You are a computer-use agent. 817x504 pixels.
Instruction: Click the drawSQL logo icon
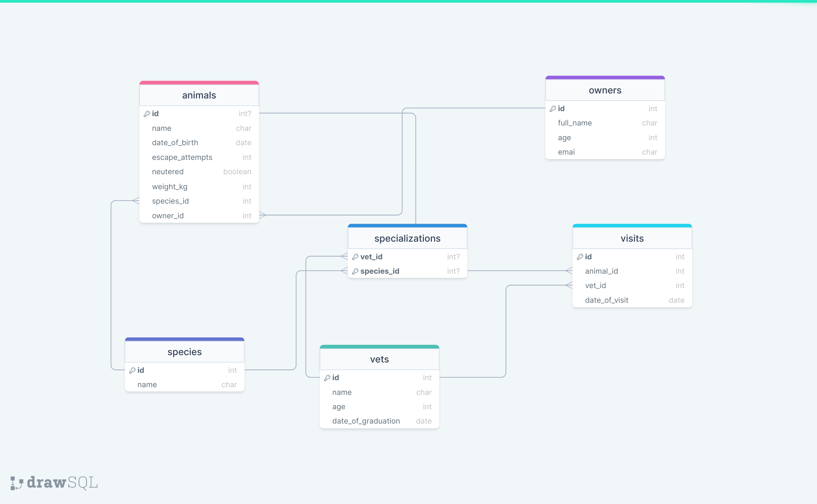click(x=16, y=483)
